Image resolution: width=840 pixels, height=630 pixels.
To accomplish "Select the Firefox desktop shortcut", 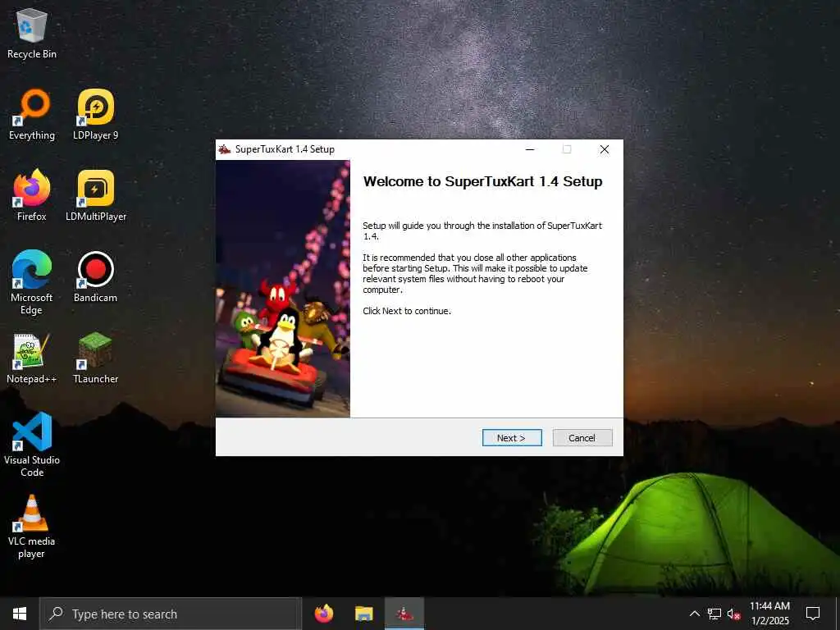I will tap(32, 195).
